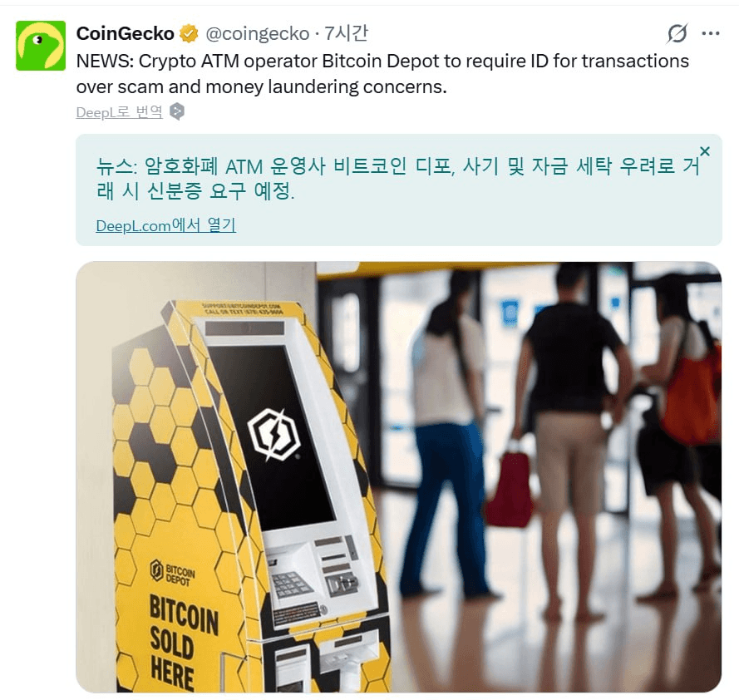Open the Grok slashed-circle icon on the tweet
This screenshot has width=739, height=700.
[677, 33]
